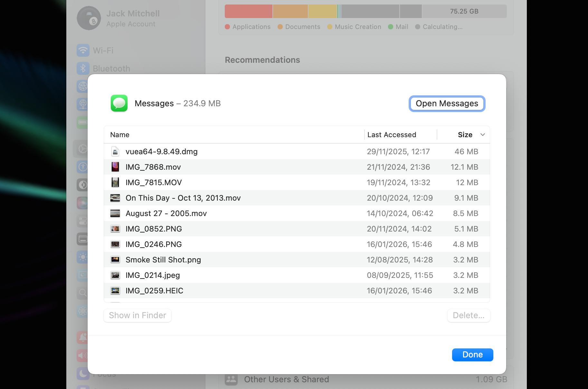Viewport: 588px width, 389px height.
Task: Click the Delete... button
Action: 469,315
